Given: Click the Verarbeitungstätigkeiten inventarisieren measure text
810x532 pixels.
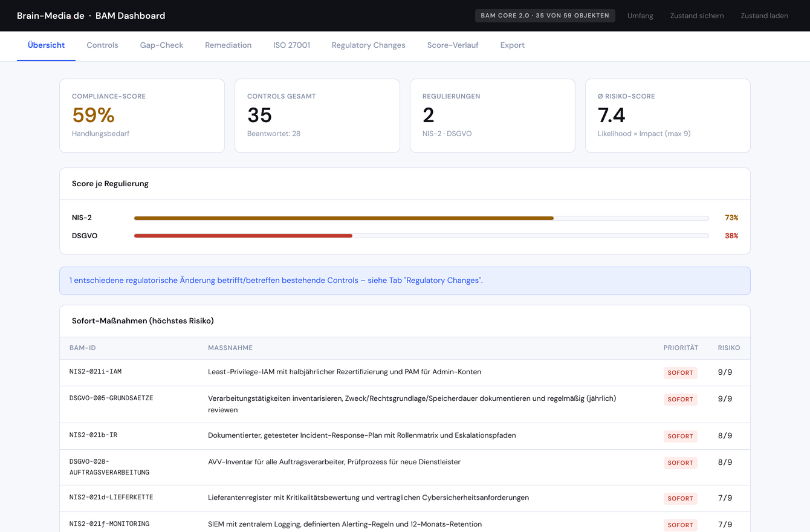Looking at the screenshot, I should pos(412,404).
